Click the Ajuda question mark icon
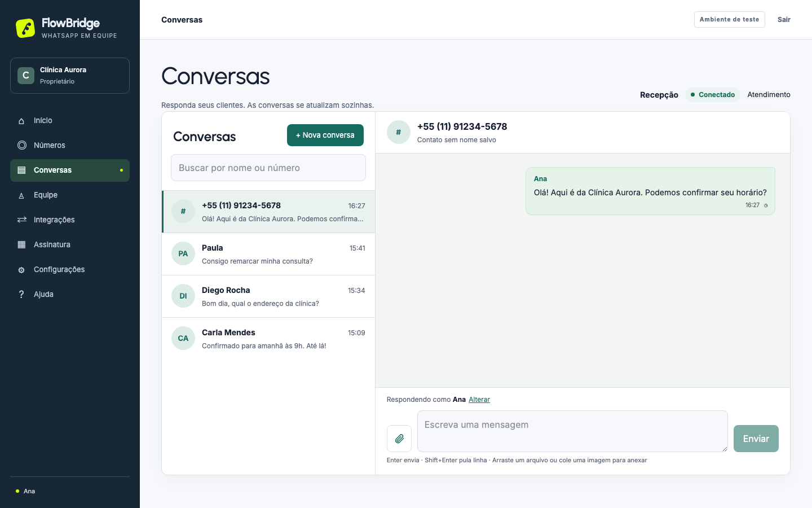 (21, 294)
